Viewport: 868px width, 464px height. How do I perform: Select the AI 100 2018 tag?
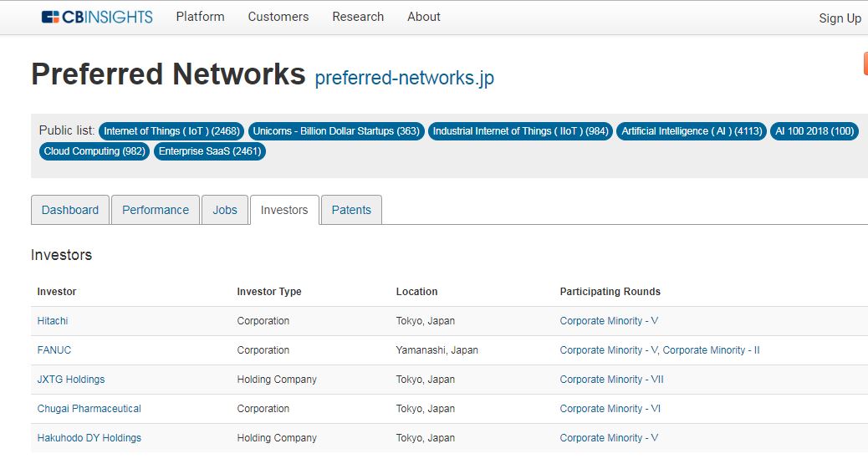click(814, 131)
